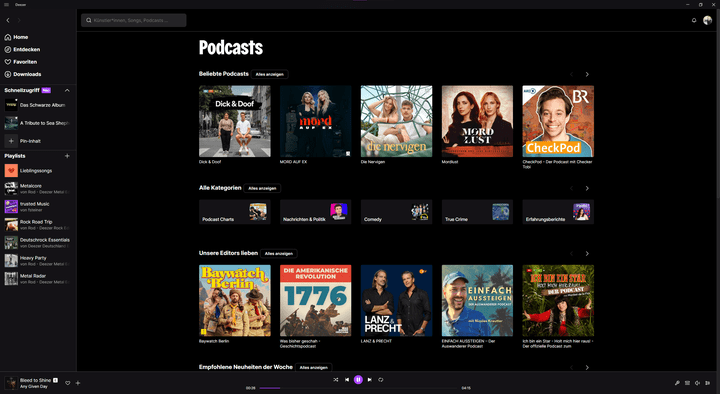Click the Entdecken compass icon

tap(8, 50)
